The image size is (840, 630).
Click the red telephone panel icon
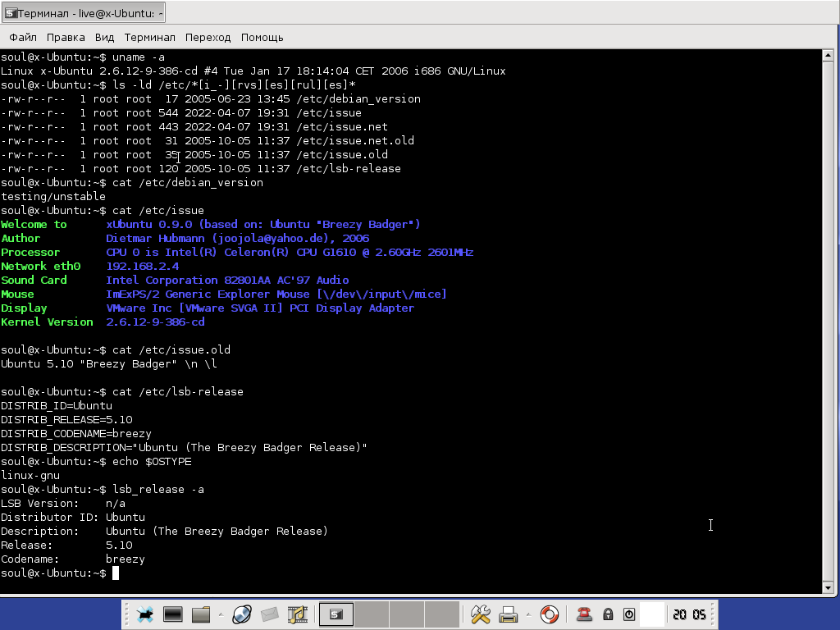click(x=584, y=614)
